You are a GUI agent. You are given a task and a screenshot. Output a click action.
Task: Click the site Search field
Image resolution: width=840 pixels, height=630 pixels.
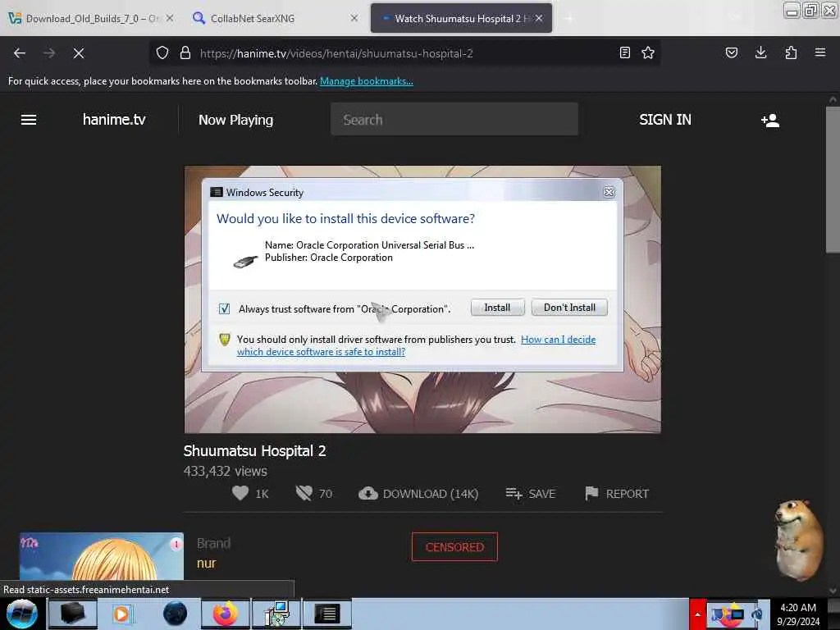(x=454, y=120)
